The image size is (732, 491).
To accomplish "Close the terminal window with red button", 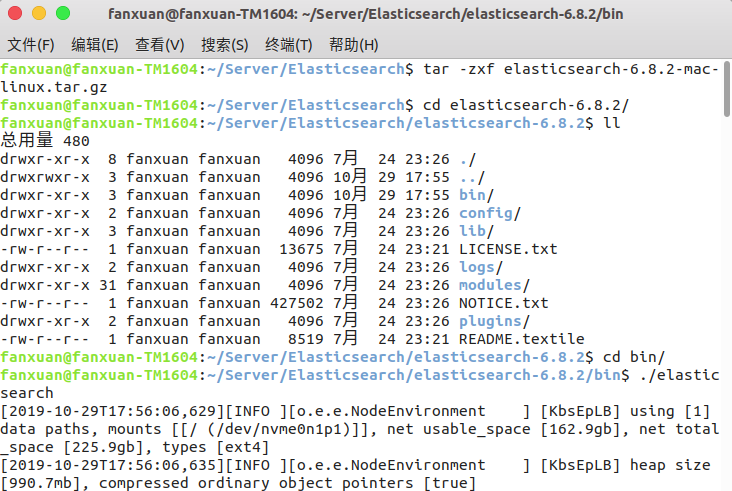I will click(15, 13).
